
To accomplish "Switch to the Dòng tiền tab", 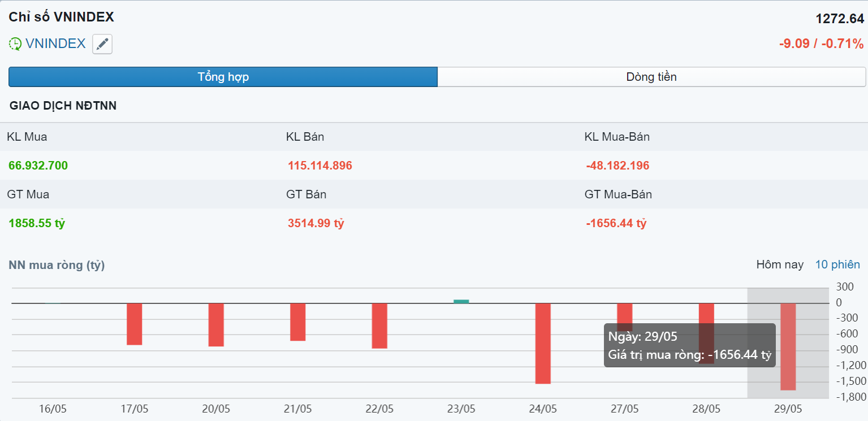I will pos(651,77).
